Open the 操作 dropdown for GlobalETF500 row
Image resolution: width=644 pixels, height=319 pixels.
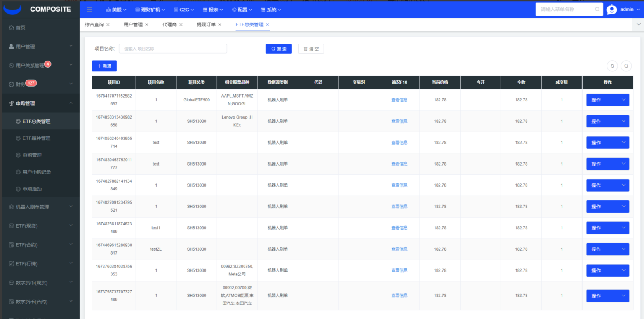point(607,100)
